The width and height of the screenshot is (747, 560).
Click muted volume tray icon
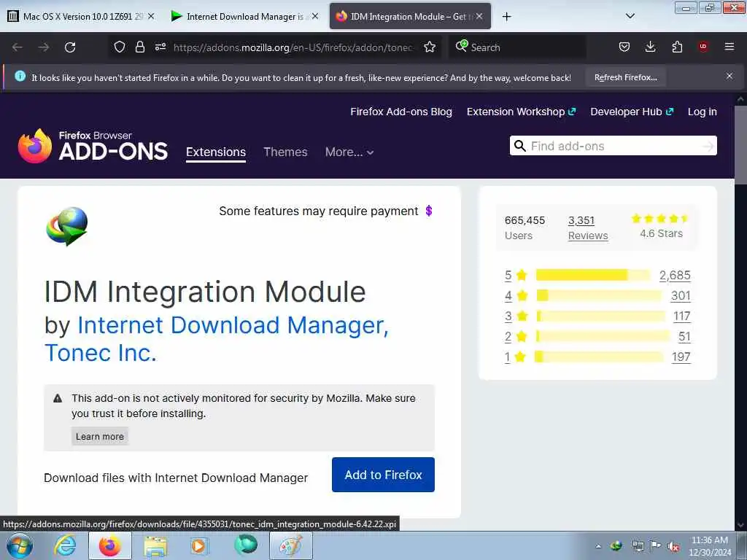[673, 546]
